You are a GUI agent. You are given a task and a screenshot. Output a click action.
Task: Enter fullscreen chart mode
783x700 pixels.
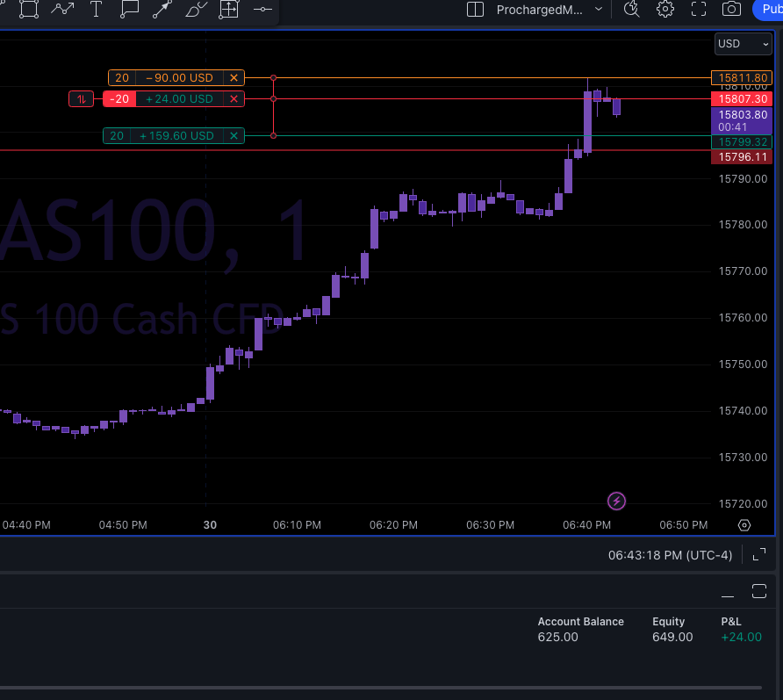tap(697, 10)
